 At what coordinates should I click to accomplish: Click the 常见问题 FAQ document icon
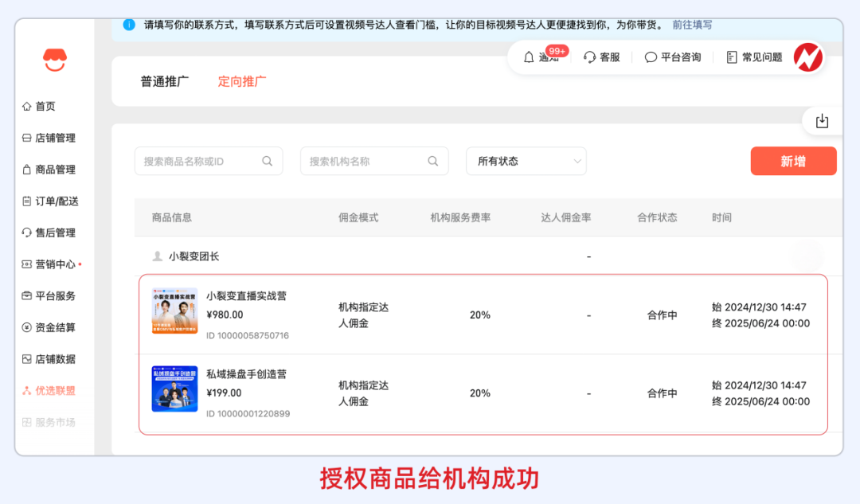pyautogui.click(x=730, y=57)
